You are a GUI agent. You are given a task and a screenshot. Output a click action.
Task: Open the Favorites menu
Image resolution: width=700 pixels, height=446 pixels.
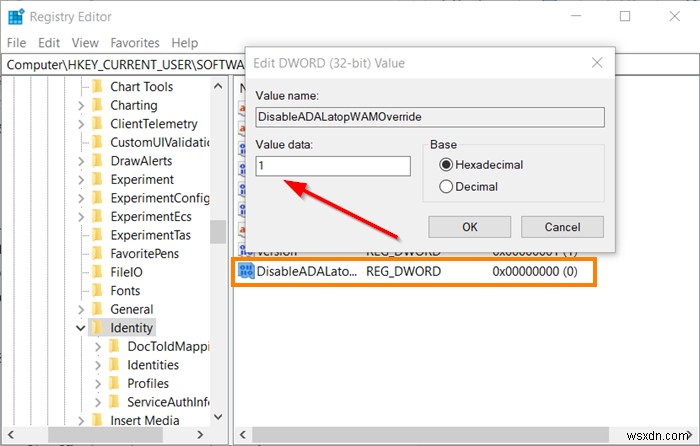pos(135,43)
